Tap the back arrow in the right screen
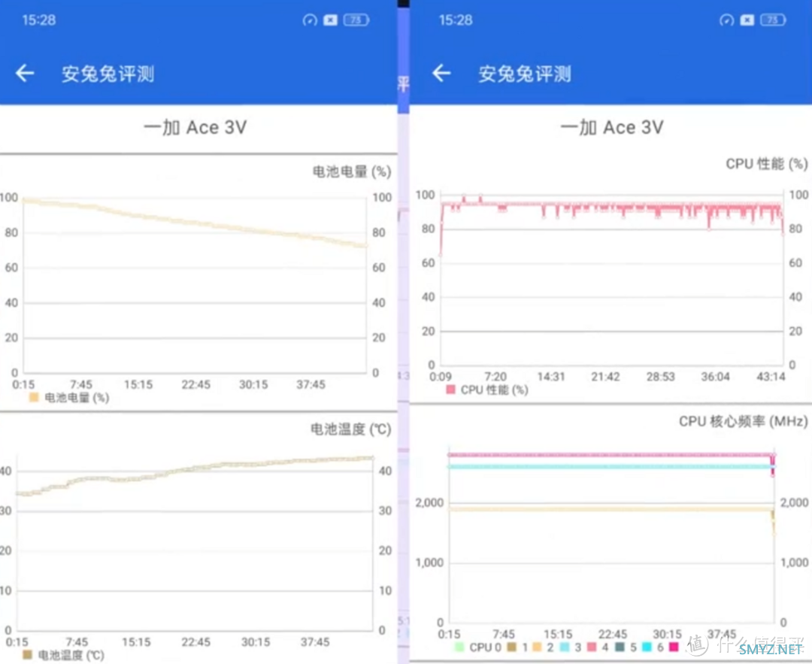812x664 pixels. tap(442, 73)
